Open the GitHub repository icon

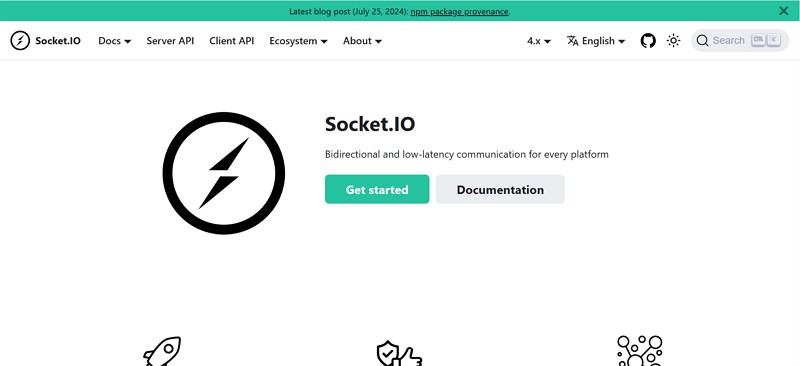click(x=648, y=41)
